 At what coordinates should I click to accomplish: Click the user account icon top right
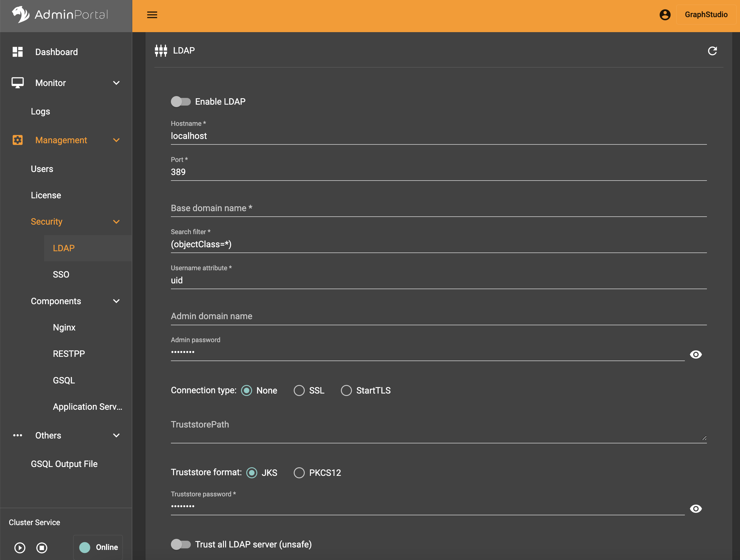click(x=665, y=15)
